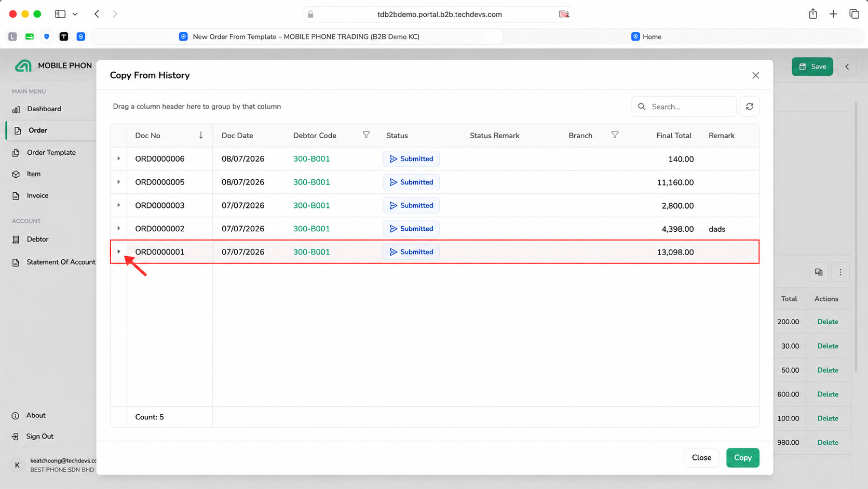The width and height of the screenshot is (868, 489).
Task: Click Submitted status badge of ORD0000002
Action: (411, 229)
